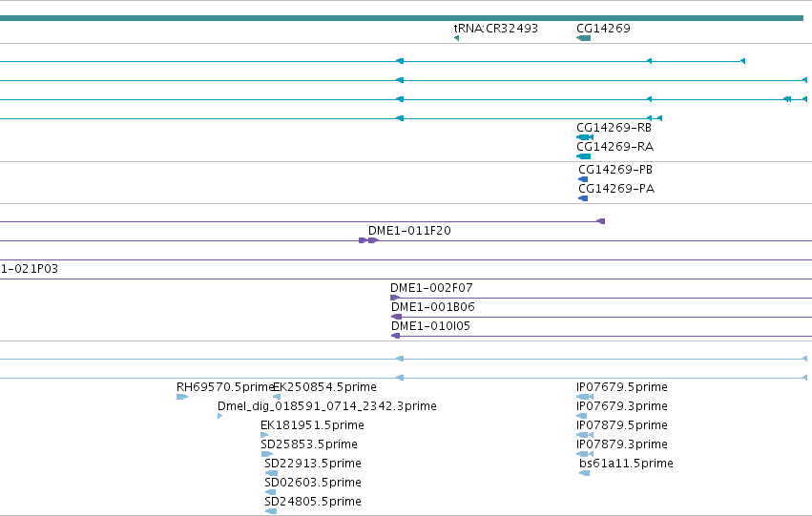Click the tRNA:CR32493 label
Screen dimensions: 812x516
495,28
